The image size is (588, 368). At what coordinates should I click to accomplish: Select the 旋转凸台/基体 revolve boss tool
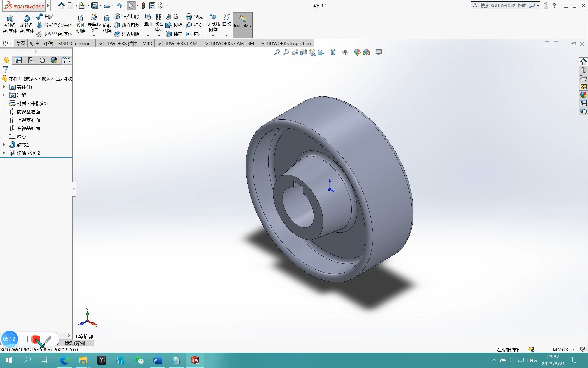pos(27,24)
